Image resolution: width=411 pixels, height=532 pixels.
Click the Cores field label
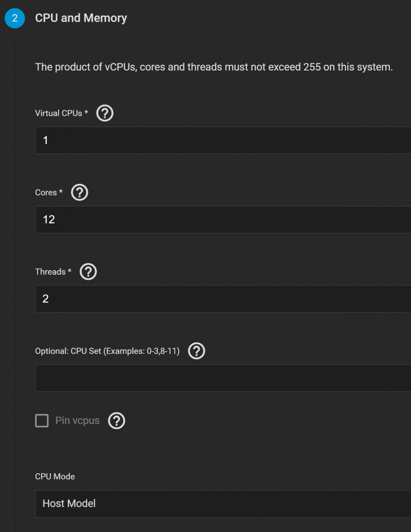(x=46, y=193)
